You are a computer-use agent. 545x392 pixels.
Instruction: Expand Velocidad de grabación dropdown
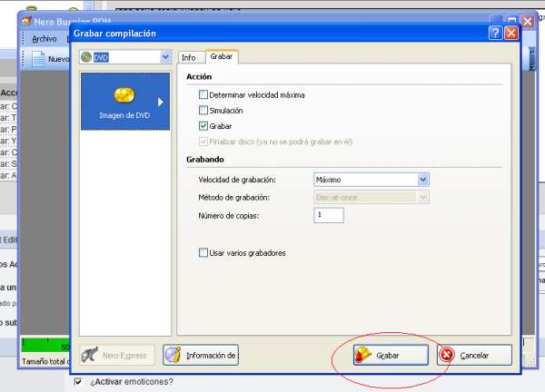coord(422,180)
